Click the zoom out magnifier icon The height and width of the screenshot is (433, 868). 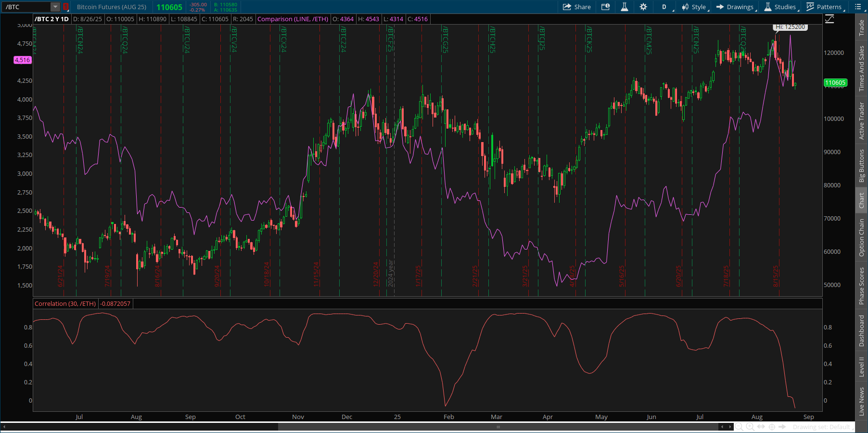click(x=739, y=427)
